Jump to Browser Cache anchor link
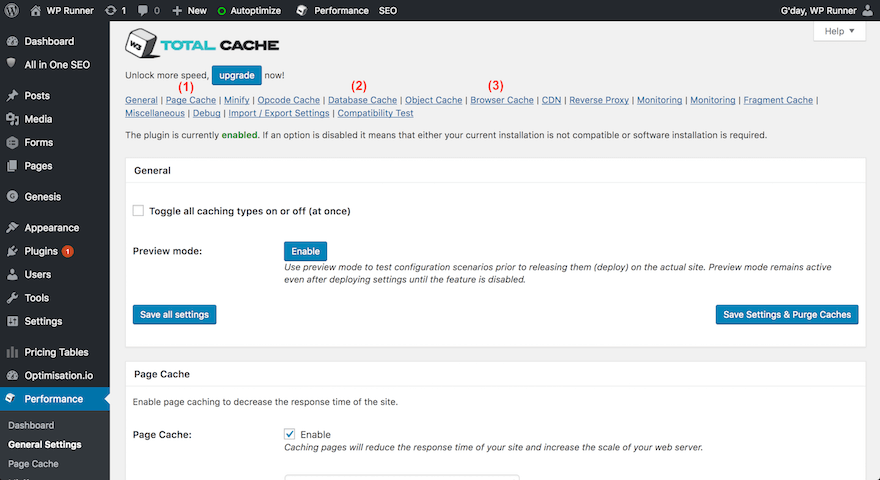Viewport: 880px width, 480px height. coord(502,100)
